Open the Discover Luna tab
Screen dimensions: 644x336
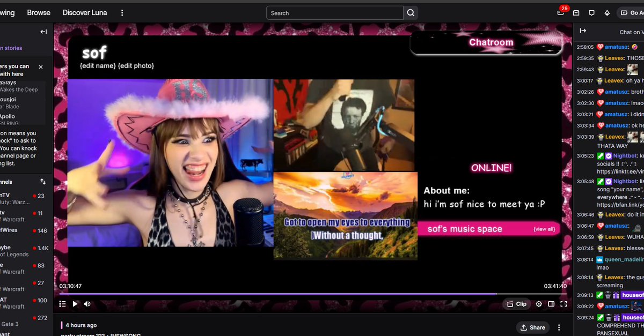pos(86,12)
